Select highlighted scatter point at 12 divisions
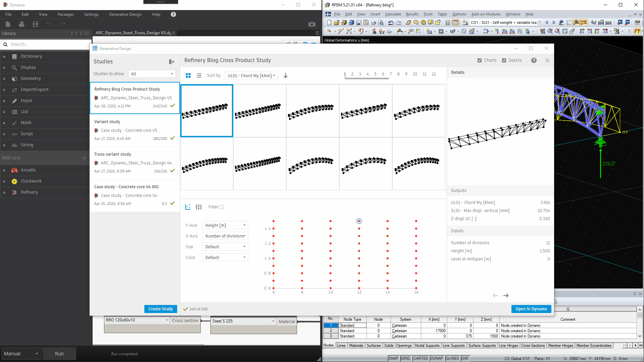This screenshot has width=644, height=362. pos(359,221)
